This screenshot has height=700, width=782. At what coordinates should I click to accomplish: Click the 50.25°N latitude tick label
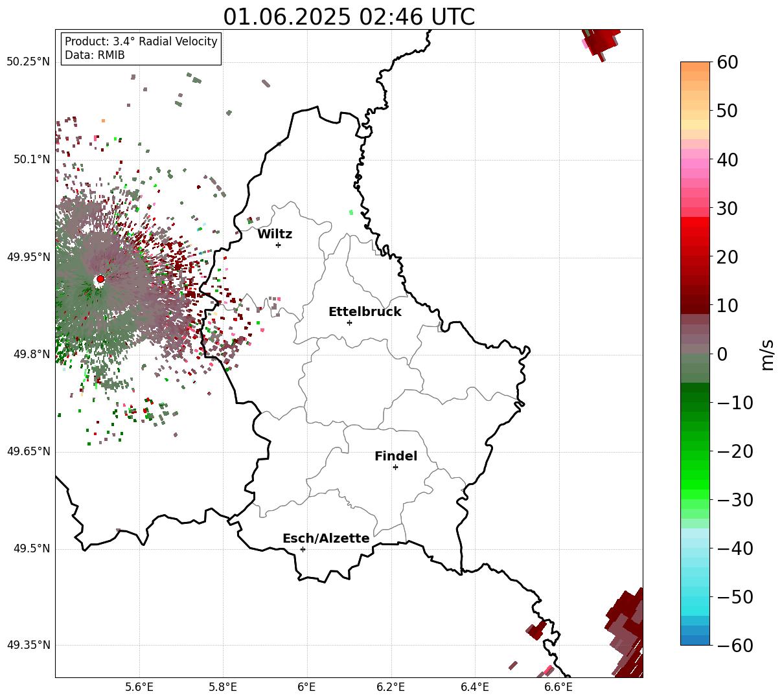pyautogui.click(x=28, y=62)
